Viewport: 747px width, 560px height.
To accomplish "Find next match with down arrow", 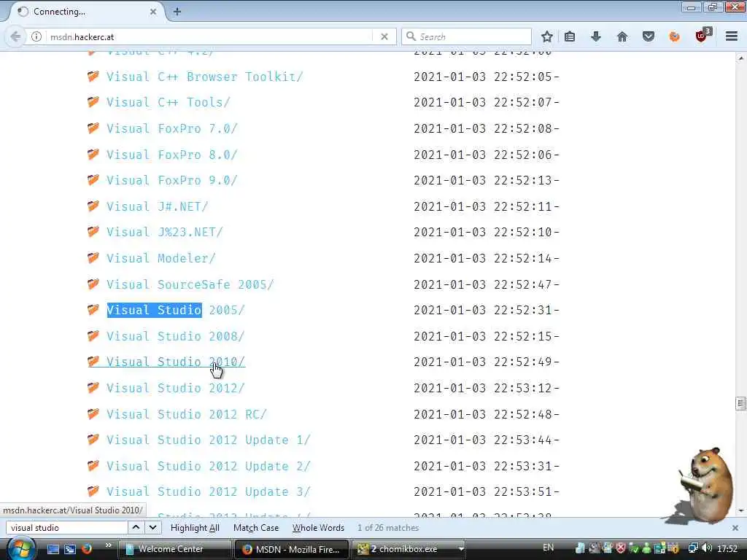I will coord(152,528).
